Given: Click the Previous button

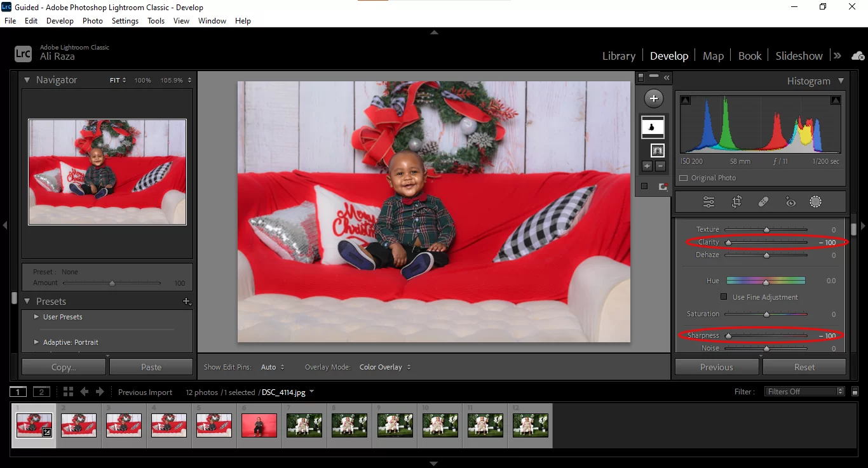Looking at the screenshot, I should tap(717, 367).
